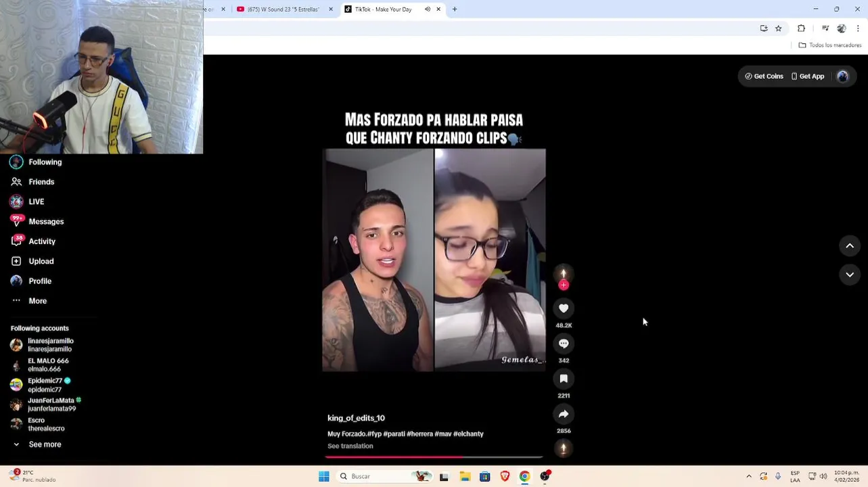Close the W Sound 23 YouTube tab

331,9
